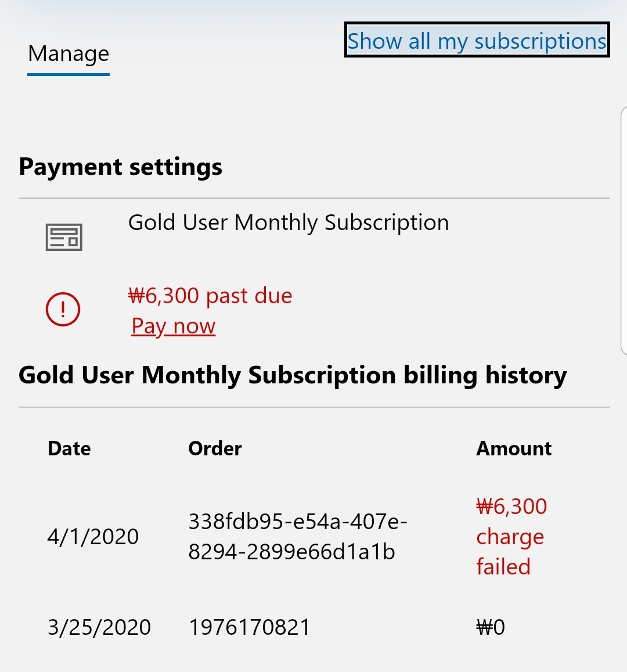627x672 pixels.
Task: Select the 4/1/2020 billing date
Action: click(93, 537)
